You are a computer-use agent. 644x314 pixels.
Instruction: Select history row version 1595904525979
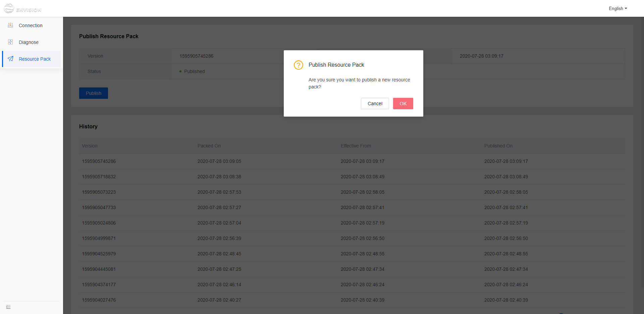coord(99,254)
